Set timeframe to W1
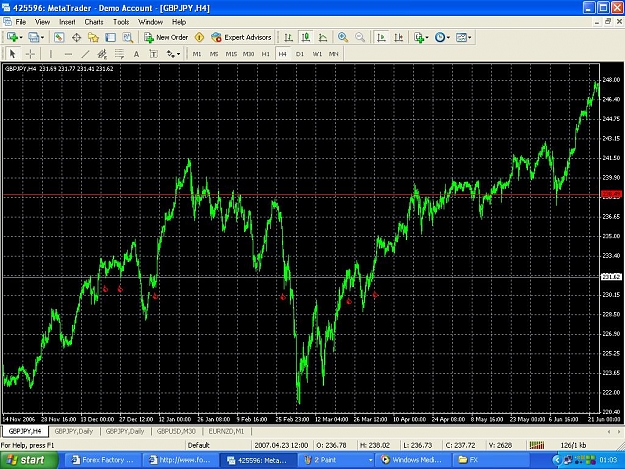This screenshot has width=625, height=469. (317, 54)
